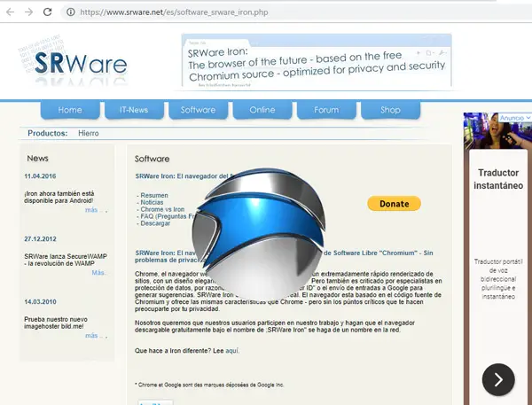The width and height of the screenshot is (532, 405).
Task: Click the large SRWare Iron sphere logo
Action: click(259, 234)
